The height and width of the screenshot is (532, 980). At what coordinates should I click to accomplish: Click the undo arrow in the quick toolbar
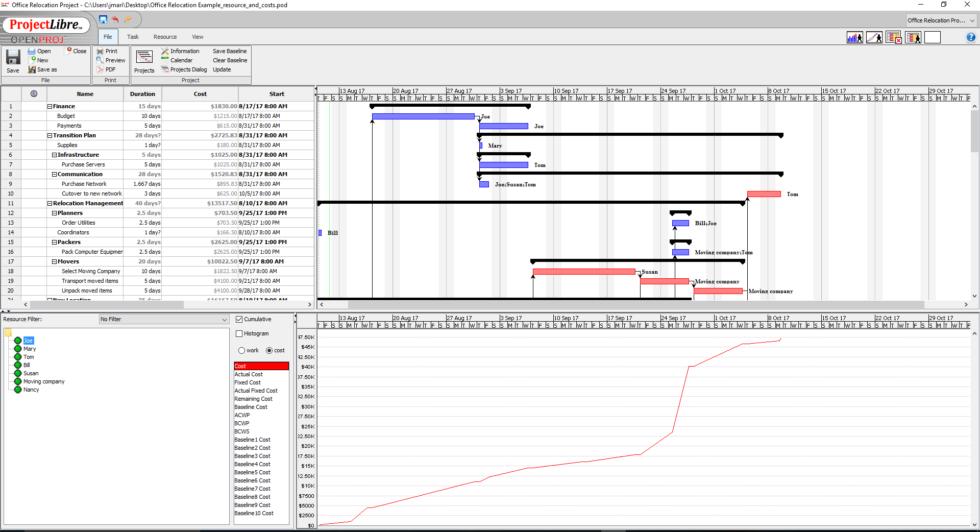tap(115, 19)
